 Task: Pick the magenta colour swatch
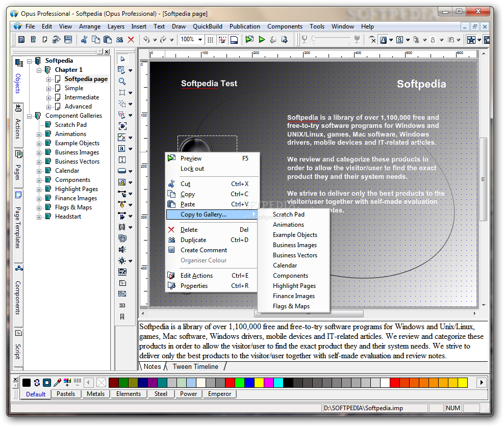point(268,382)
